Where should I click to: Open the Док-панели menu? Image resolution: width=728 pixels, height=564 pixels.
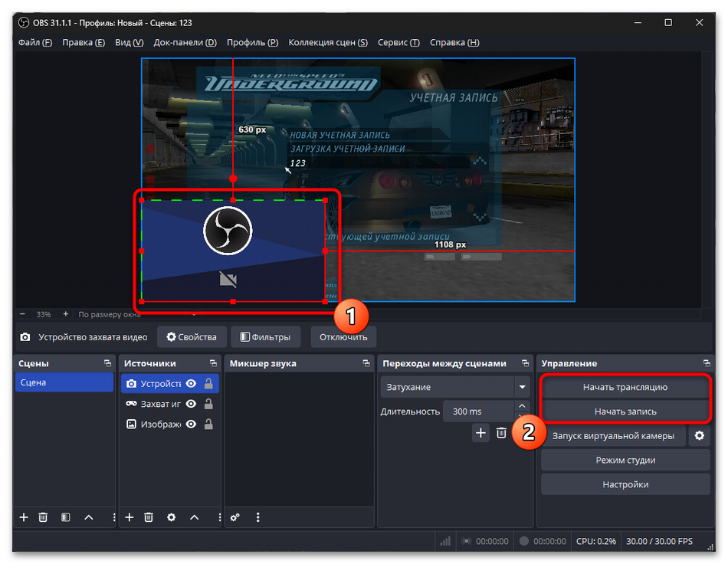tap(185, 42)
